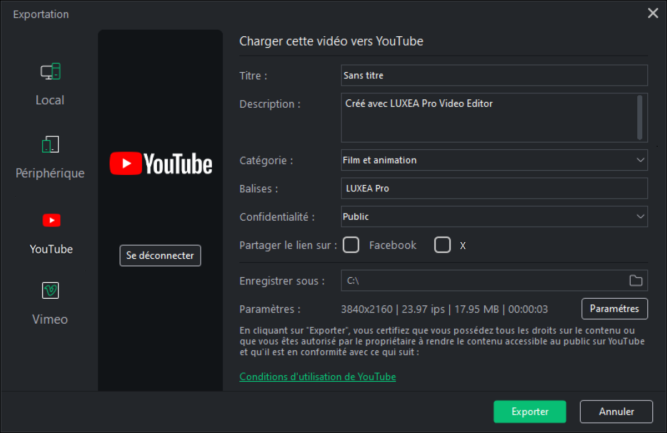Select the YouTube export icon in sidebar
Viewport: 667px width, 433px height.
pyautogui.click(x=51, y=220)
